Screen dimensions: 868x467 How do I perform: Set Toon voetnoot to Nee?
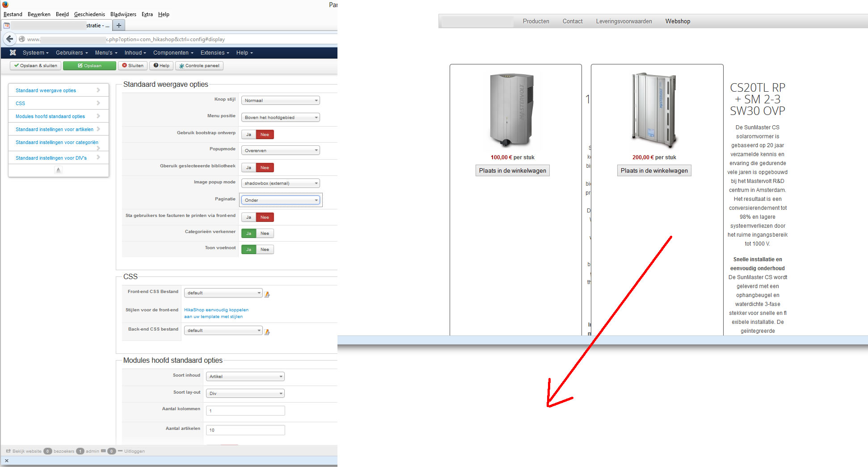[265, 250]
